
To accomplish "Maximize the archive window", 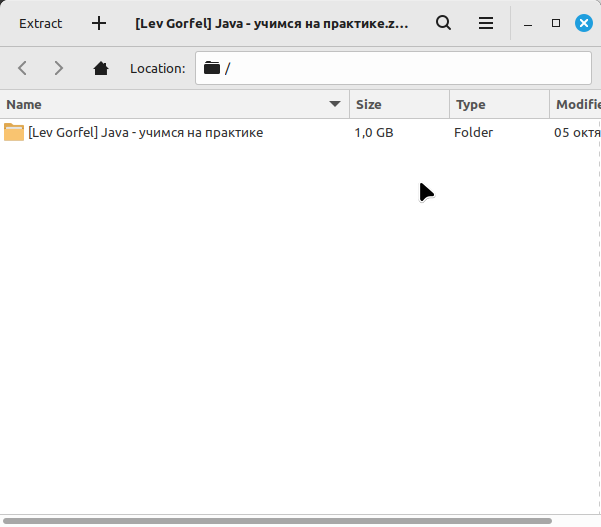I will tap(556, 23).
